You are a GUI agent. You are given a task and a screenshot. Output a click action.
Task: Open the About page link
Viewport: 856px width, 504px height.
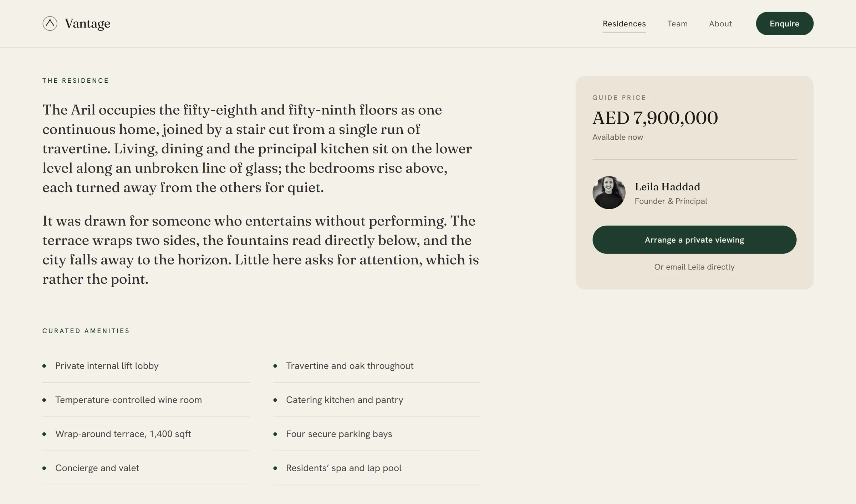point(720,24)
